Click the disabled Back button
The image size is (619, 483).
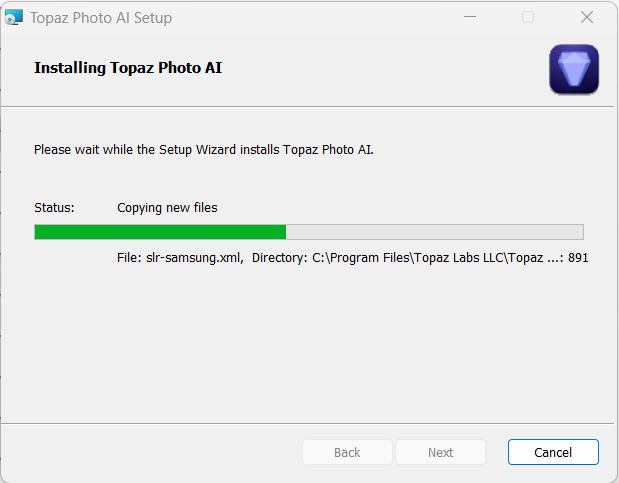pos(347,452)
